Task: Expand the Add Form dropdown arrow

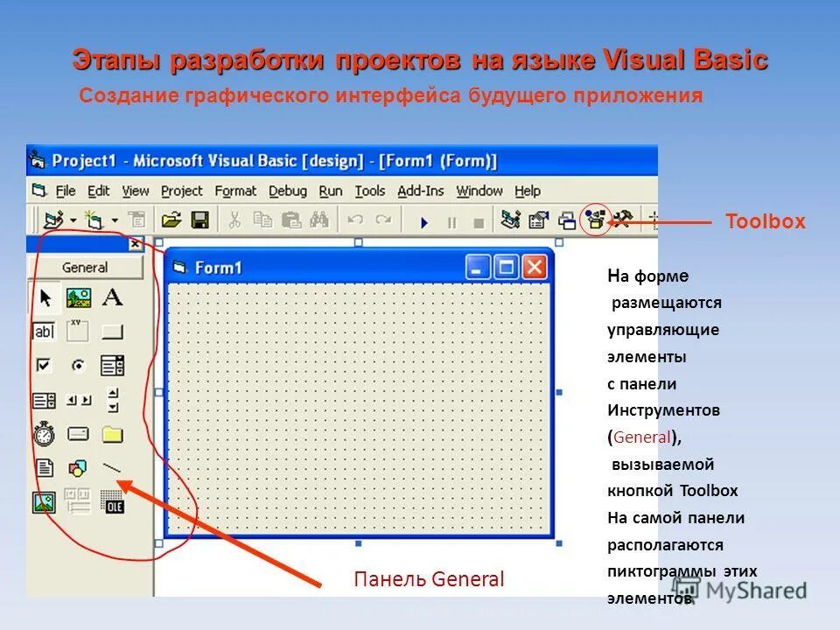Action: click(115, 220)
